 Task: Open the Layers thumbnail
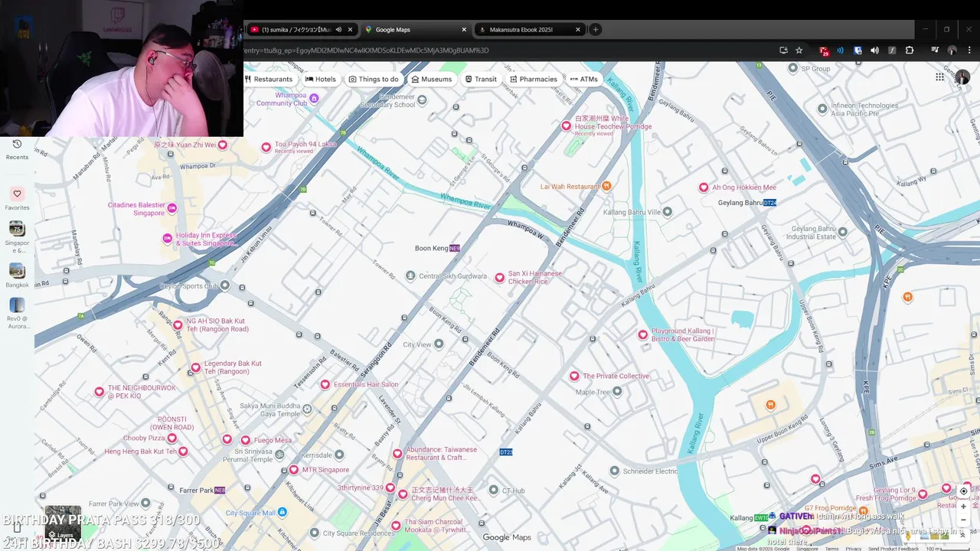(x=62, y=523)
